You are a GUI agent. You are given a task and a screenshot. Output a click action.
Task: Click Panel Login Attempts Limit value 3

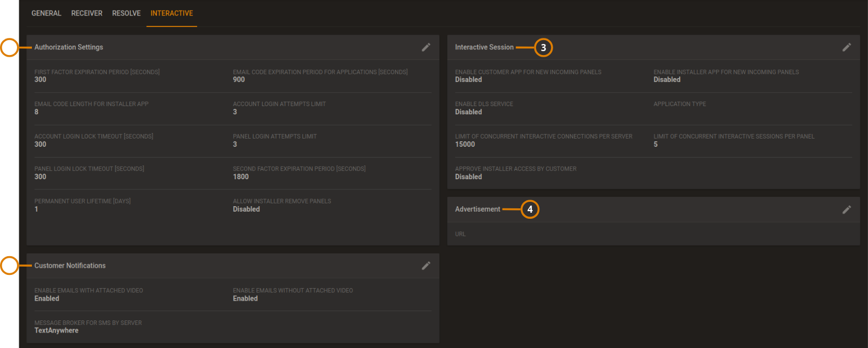(235, 145)
